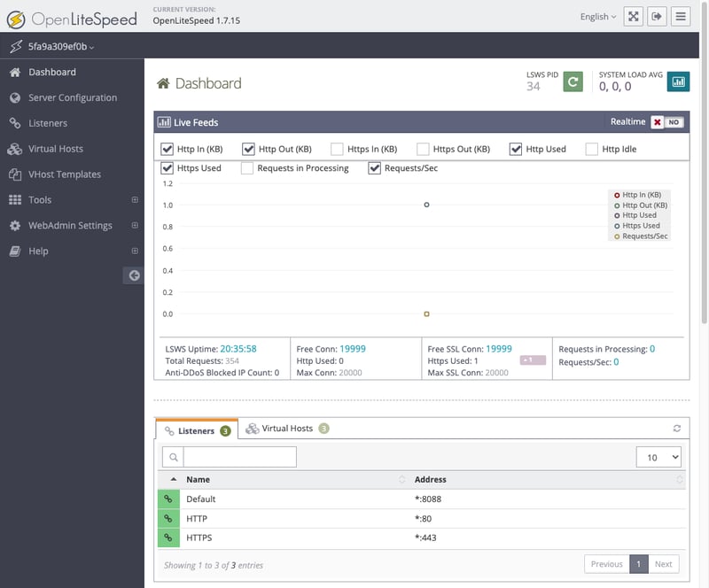Viewport: 709px width, 588px height.
Task: Click the Free Conn value 19999
Action: click(353, 349)
